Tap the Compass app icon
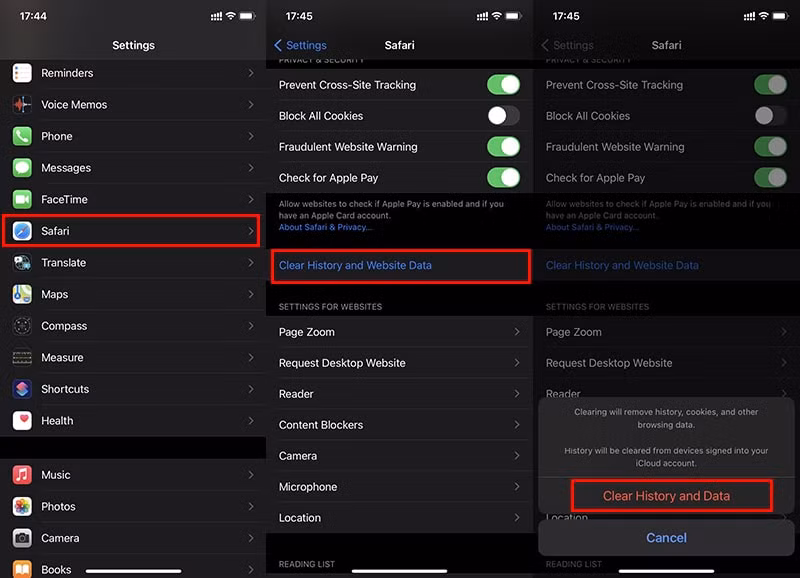800x578 pixels. (x=22, y=326)
